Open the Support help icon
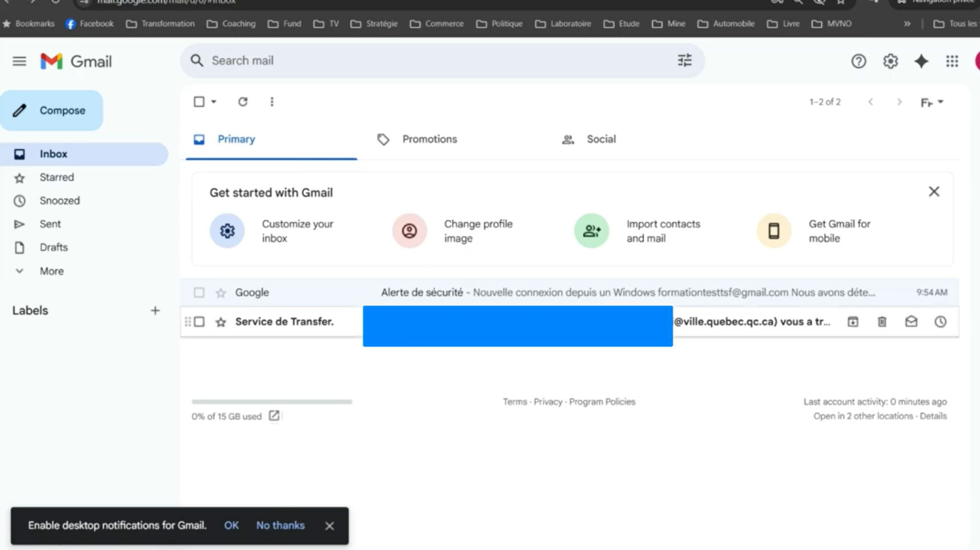The image size is (980, 550). coord(858,61)
